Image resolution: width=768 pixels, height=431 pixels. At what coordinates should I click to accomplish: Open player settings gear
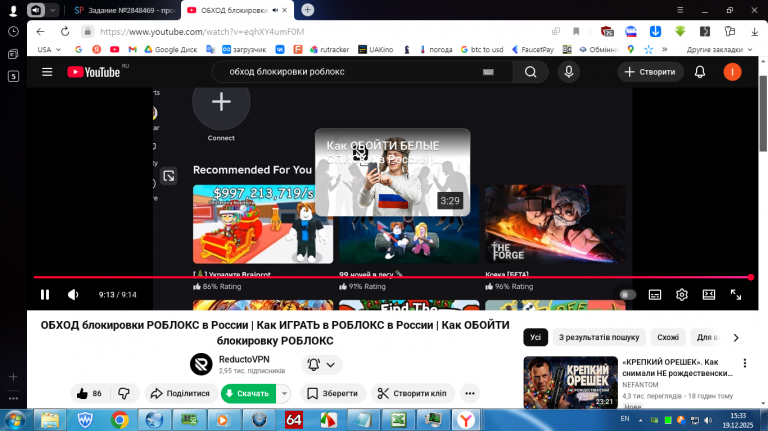682,294
